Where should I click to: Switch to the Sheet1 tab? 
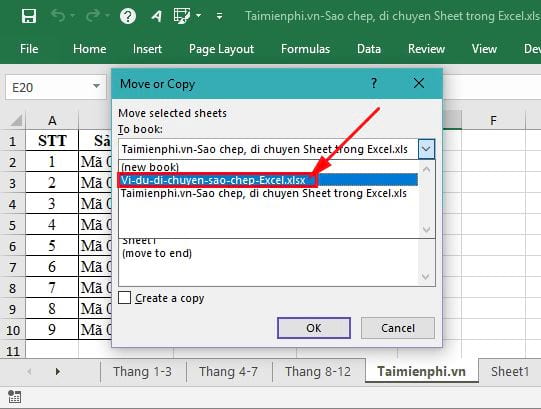510,371
